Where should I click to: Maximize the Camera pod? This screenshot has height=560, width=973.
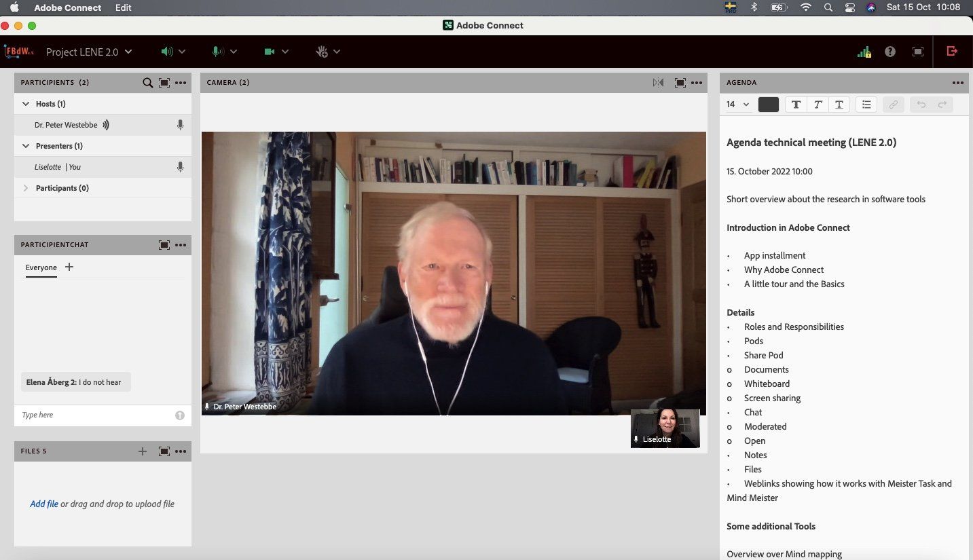point(680,83)
